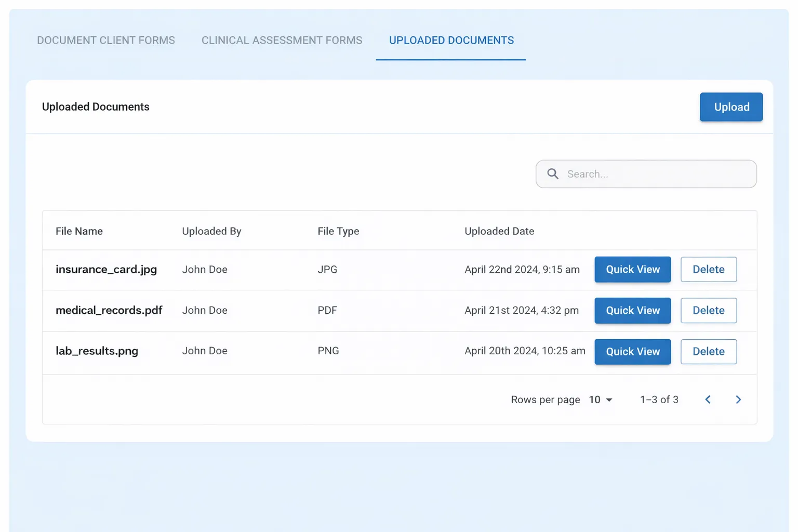Switch to Document Client Forms tab
The height and width of the screenshot is (532, 798).
106,41
